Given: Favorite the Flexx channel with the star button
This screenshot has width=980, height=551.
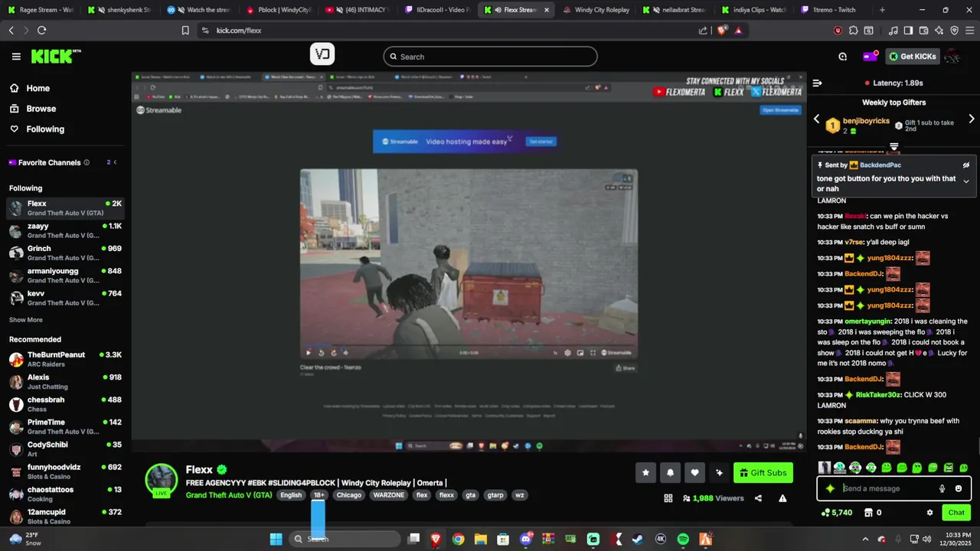Looking at the screenshot, I should pos(645,473).
